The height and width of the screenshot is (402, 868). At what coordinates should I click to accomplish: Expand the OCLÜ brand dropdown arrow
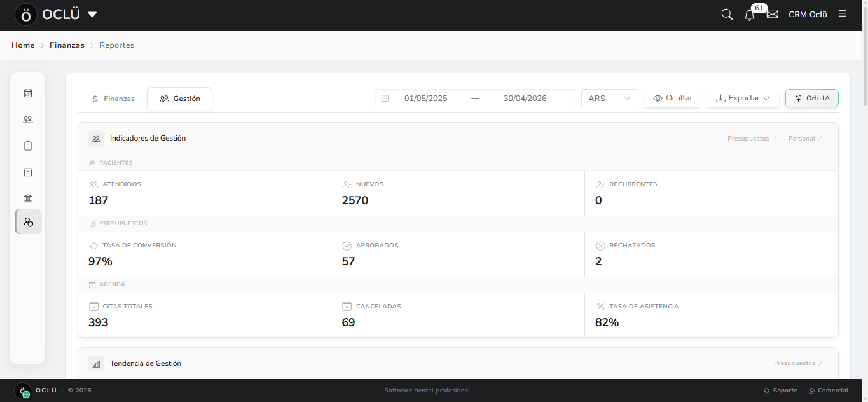pos(92,15)
